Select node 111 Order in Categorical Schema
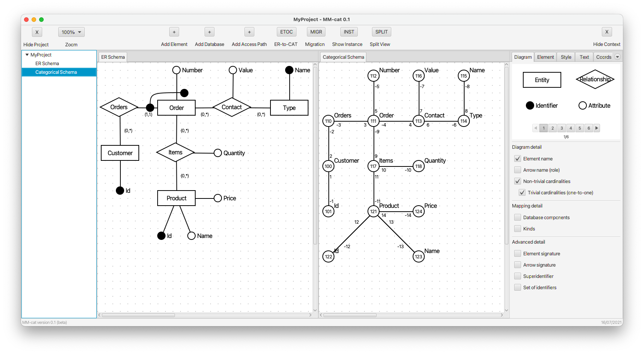 [374, 121]
